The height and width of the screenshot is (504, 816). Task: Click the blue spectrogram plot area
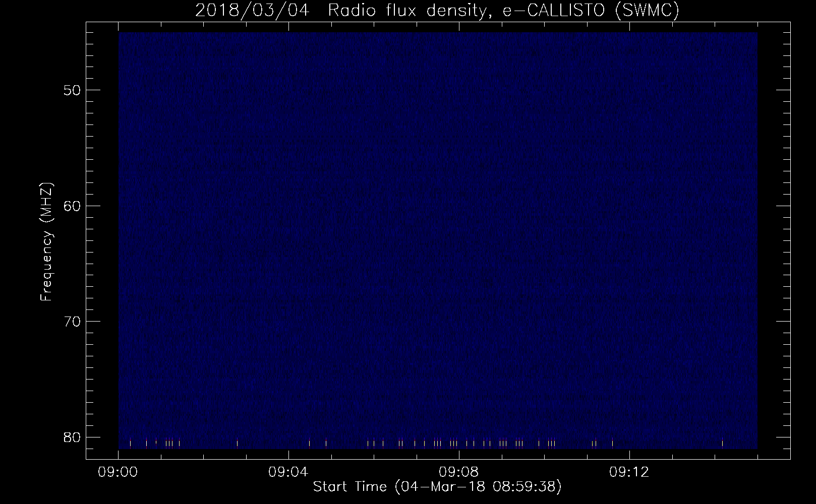pyautogui.click(x=438, y=241)
